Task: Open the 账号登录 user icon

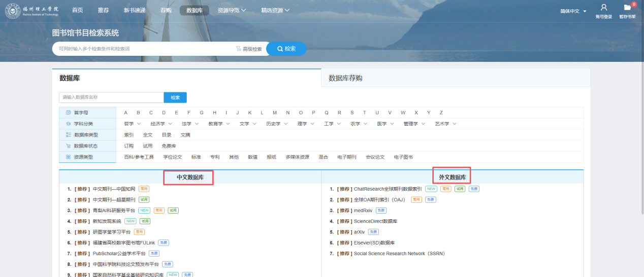Action: 603,8
